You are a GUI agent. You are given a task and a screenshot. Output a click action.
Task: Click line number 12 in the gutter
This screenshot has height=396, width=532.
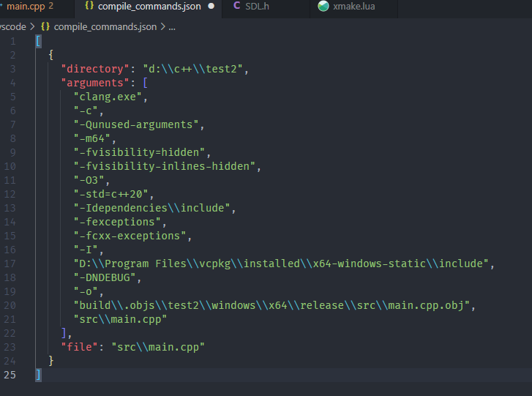point(10,194)
